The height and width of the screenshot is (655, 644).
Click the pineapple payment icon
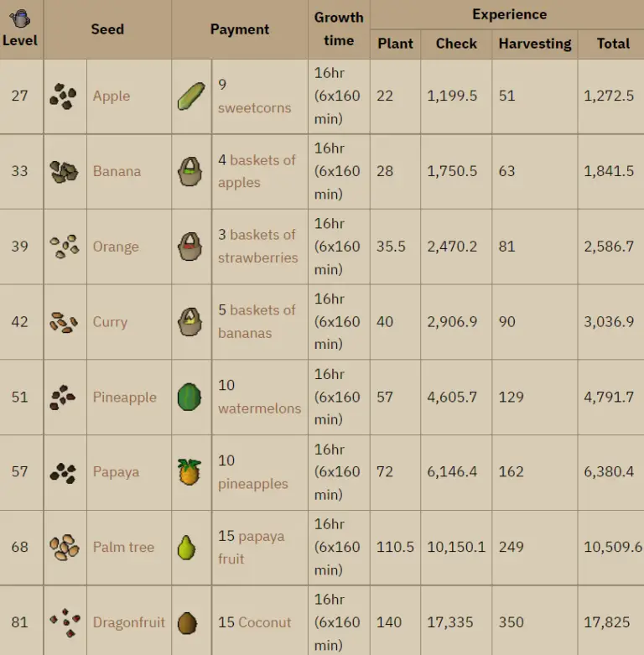click(x=190, y=472)
